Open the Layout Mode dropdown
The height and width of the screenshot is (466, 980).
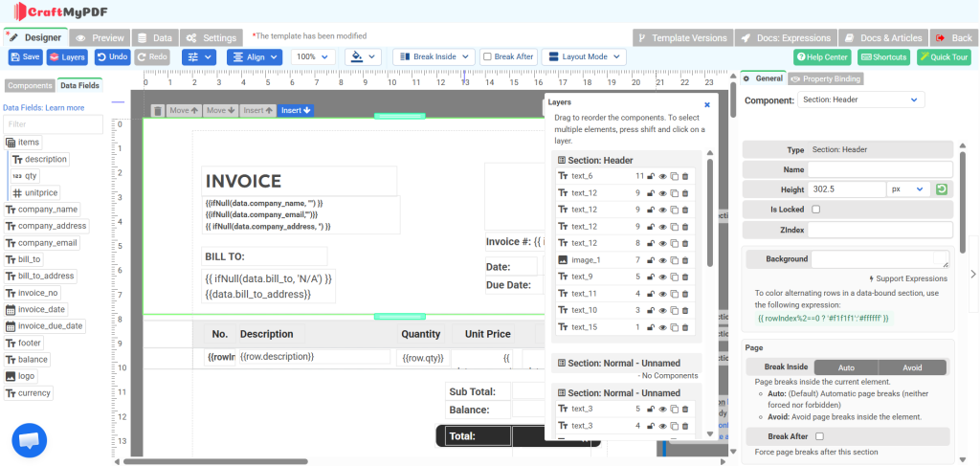pyautogui.click(x=584, y=56)
